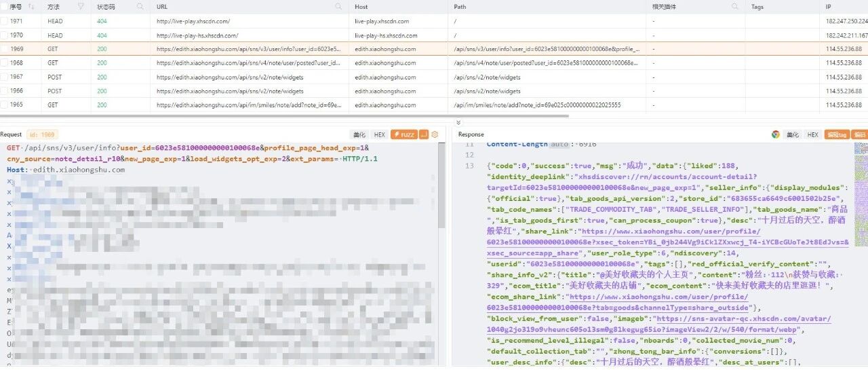
Task: Click the GET request line in editor
Action: [192, 153]
